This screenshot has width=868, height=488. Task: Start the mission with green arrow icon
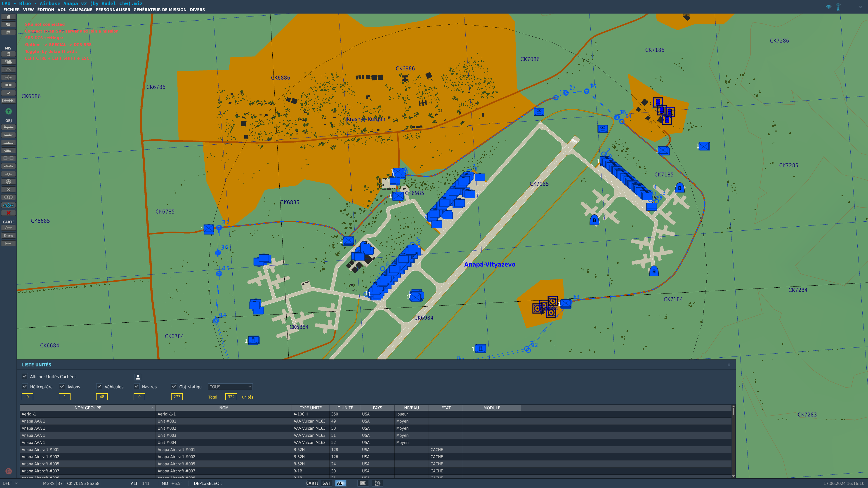[x=8, y=111]
